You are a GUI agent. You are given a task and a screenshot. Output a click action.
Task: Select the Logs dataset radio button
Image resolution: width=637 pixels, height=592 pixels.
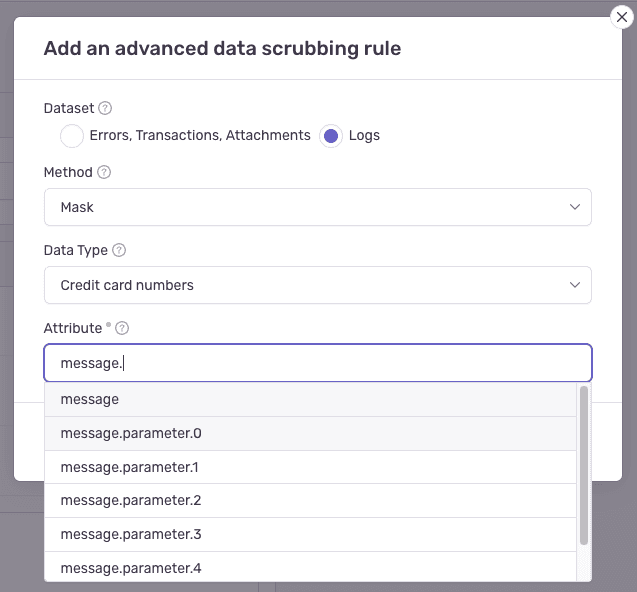pos(331,136)
